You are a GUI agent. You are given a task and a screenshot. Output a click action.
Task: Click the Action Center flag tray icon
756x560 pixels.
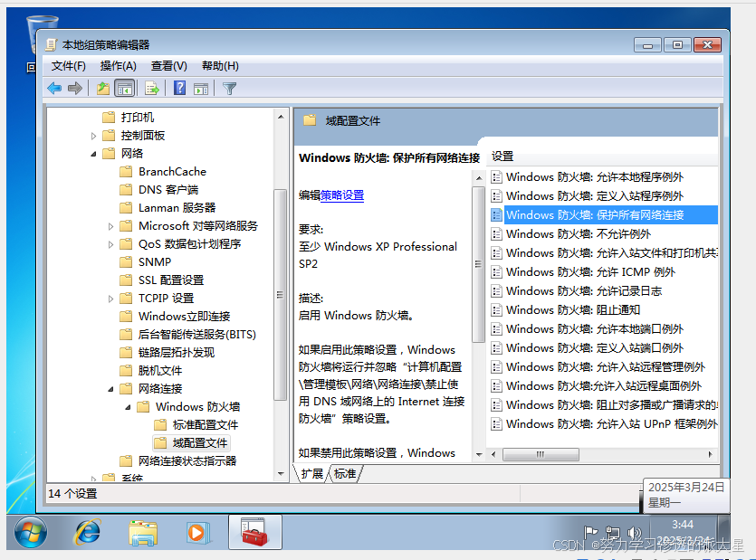point(590,533)
